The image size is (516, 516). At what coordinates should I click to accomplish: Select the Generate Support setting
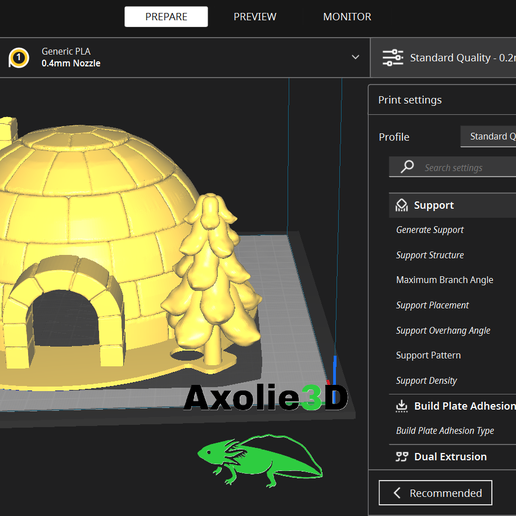[x=430, y=230]
